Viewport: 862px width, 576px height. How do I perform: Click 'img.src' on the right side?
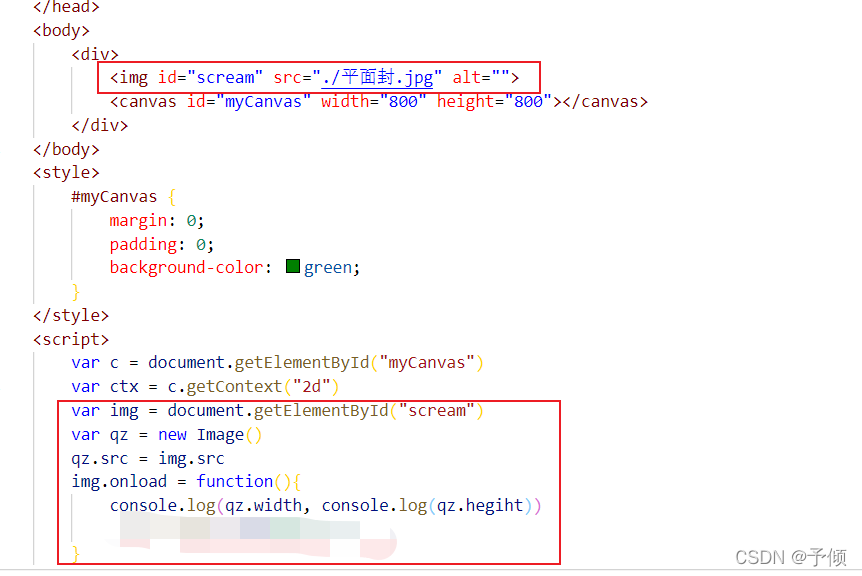click(191, 458)
